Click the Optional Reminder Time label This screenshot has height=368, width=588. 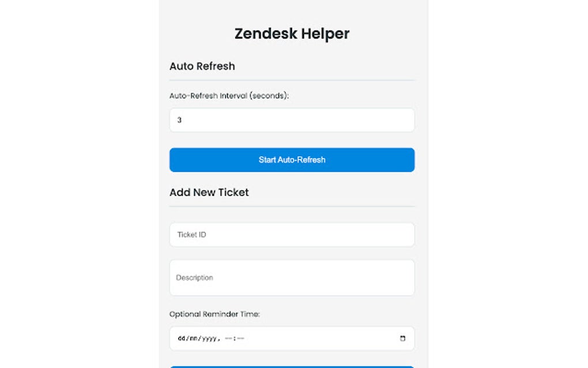coord(214,314)
